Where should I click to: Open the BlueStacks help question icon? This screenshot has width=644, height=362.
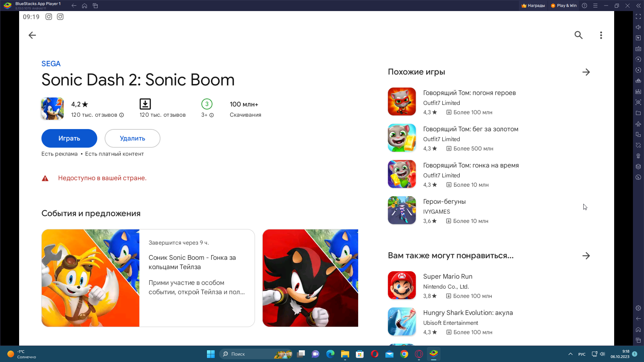click(584, 6)
